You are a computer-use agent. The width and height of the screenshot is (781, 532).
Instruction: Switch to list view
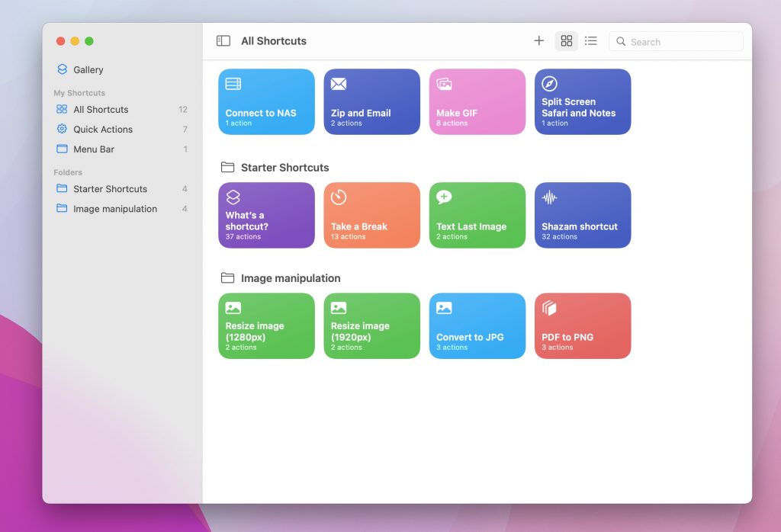click(x=591, y=41)
